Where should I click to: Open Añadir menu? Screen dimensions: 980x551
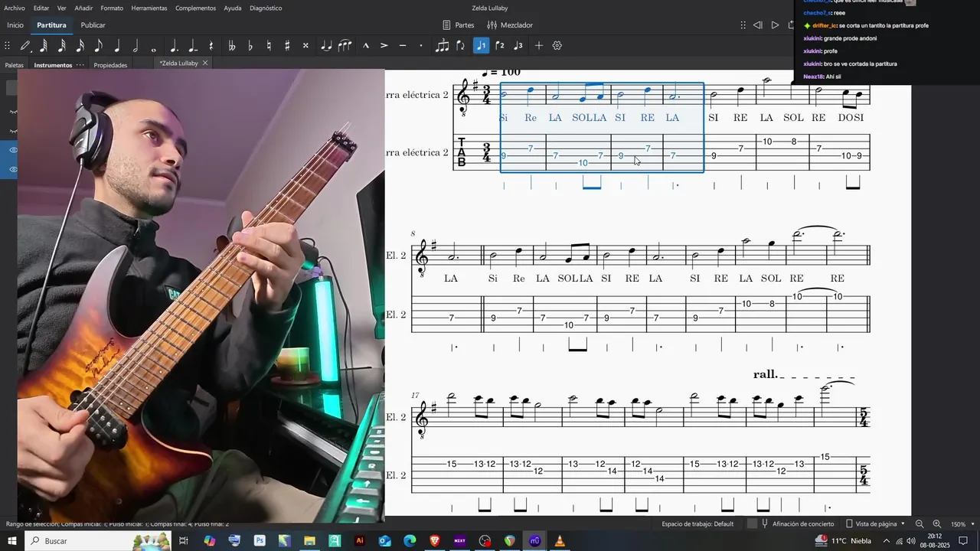point(84,8)
